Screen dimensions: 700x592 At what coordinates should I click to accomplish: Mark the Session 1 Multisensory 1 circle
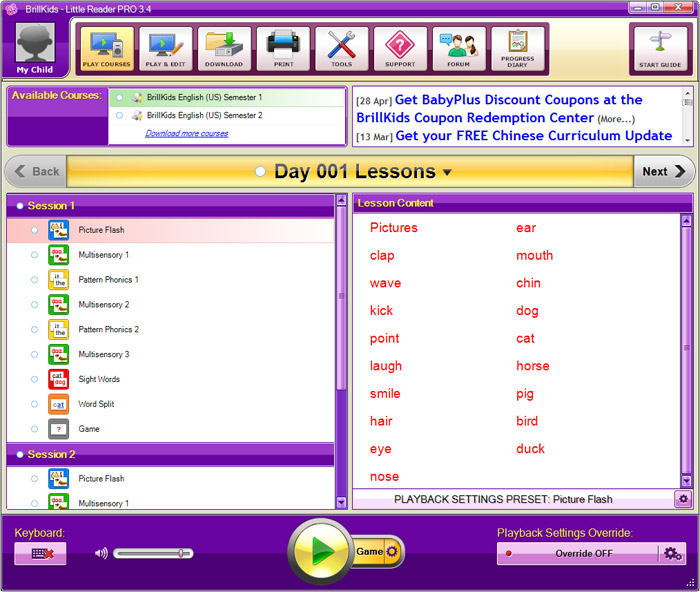[x=34, y=255]
